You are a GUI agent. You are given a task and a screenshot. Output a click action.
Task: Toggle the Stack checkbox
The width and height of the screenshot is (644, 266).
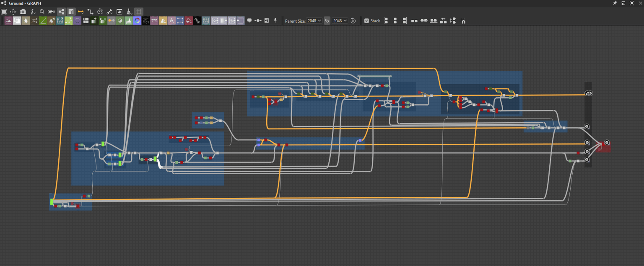pyautogui.click(x=366, y=21)
